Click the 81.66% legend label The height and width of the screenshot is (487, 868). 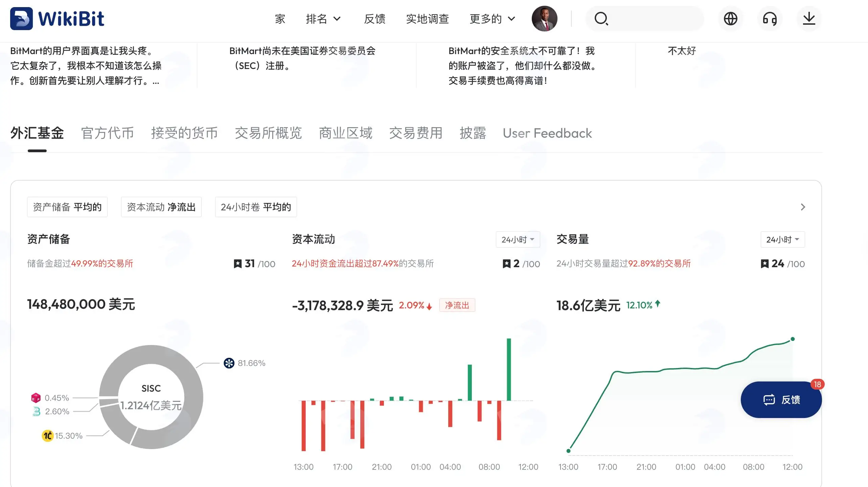pos(252,363)
